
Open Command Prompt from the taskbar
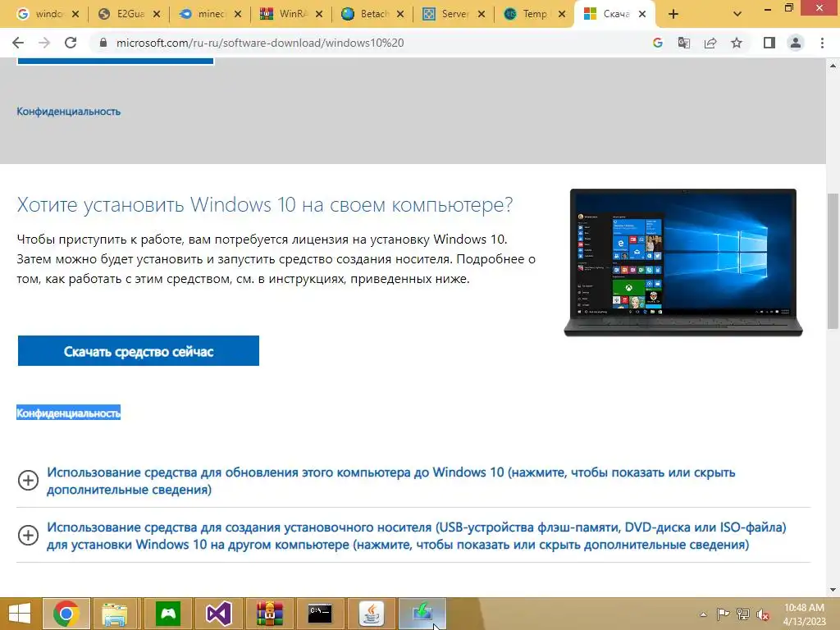[320, 614]
